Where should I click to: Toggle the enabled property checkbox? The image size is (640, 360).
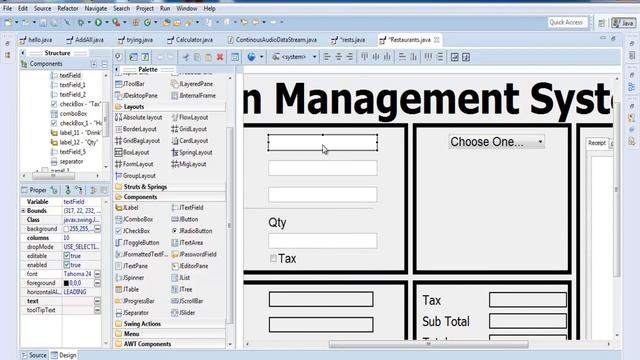67,265
